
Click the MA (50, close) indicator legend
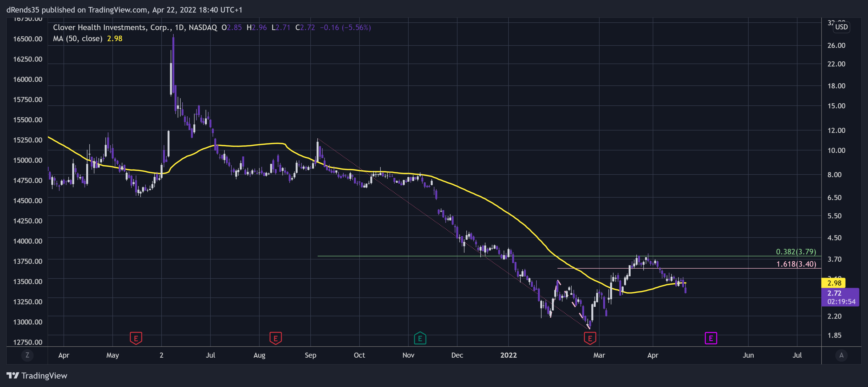78,39
